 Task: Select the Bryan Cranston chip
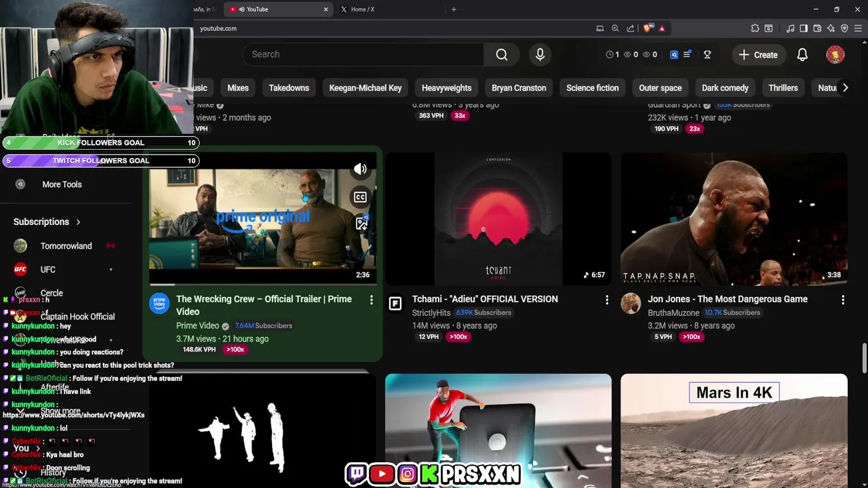click(x=519, y=88)
